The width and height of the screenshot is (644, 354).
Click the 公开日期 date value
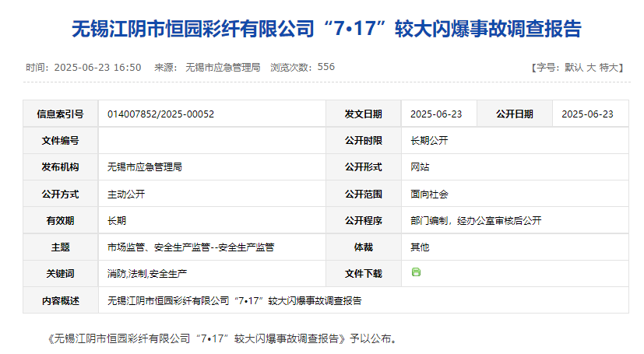[587, 114]
